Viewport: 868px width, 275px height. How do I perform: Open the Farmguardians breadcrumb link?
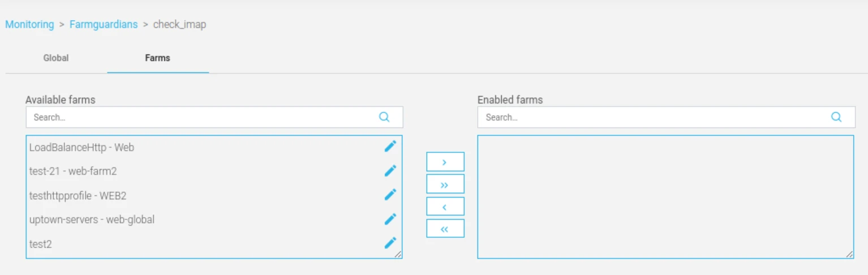[104, 24]
